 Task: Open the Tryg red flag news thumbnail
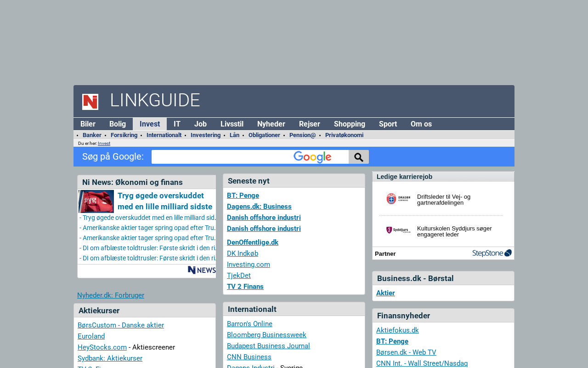tap(96, 201)
